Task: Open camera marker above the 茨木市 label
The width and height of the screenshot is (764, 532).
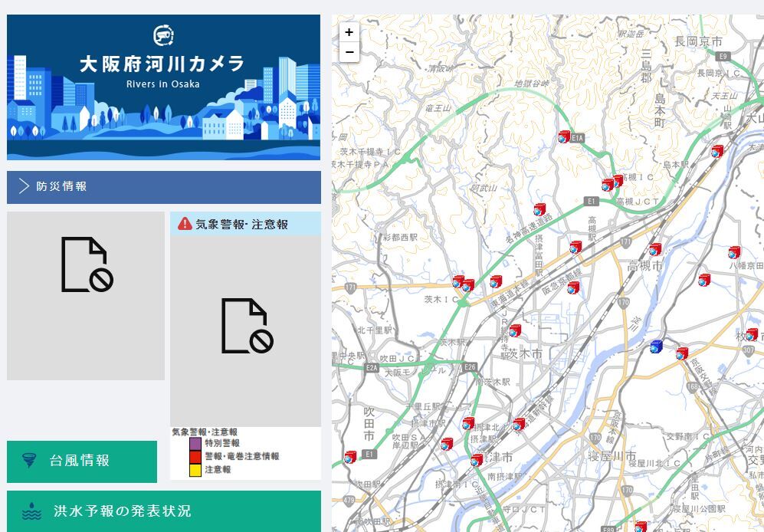Action: [515, 330]
